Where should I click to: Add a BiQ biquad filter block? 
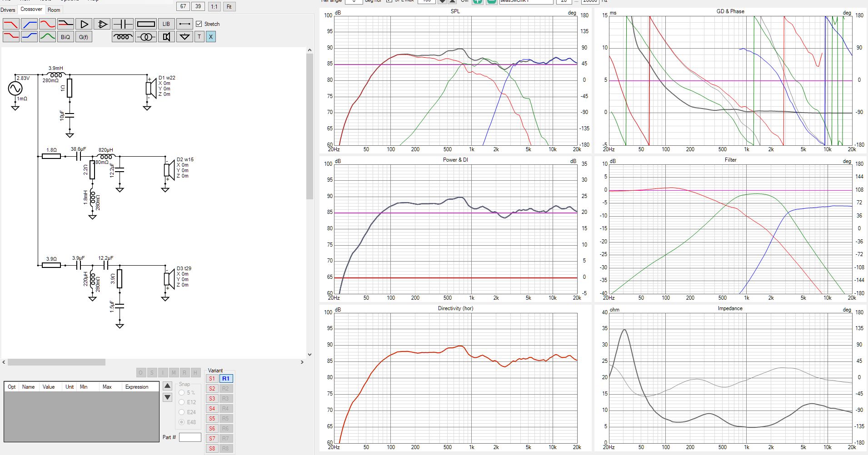point(65,37)
